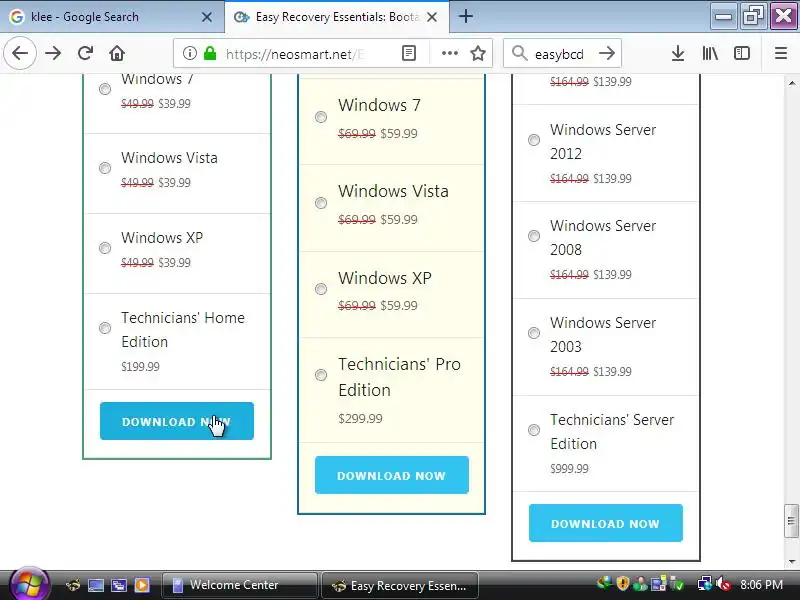Viewport: 800px width, 600px height.
Task: Click the $299.99 price text
Action: click(x=360, y=418)
